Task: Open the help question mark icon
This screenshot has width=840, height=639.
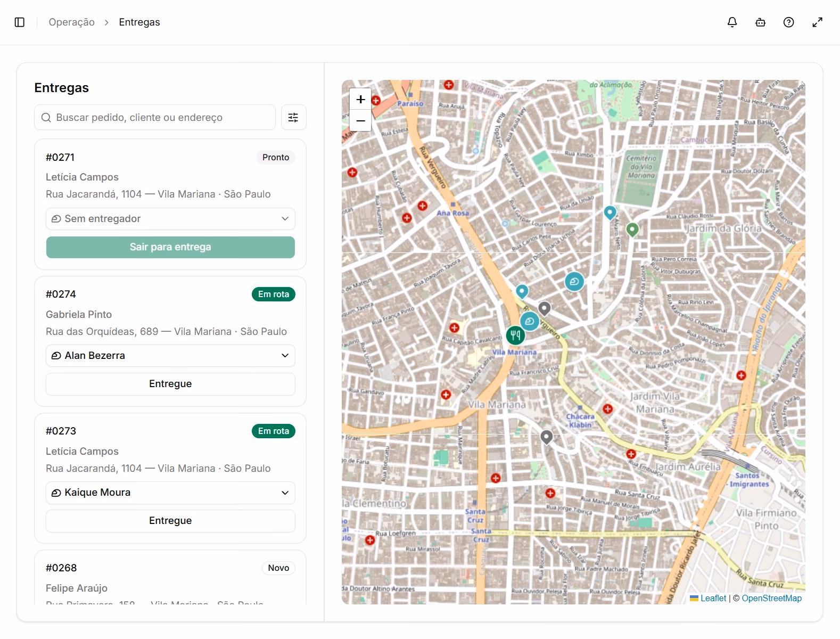Action: 789,22
